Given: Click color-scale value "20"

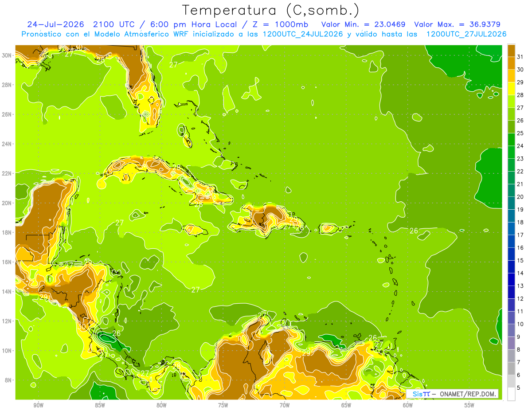Looking at the screenshot, I should coord(520,197).
